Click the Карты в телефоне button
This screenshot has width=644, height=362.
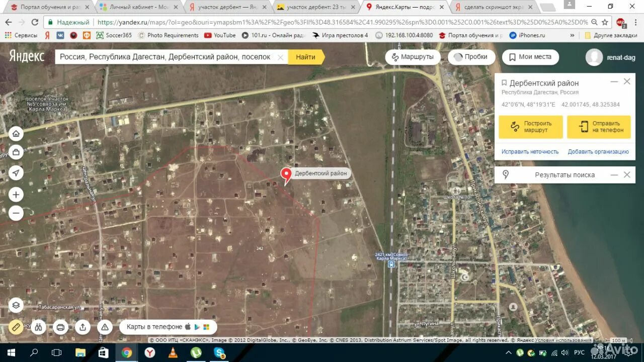tap(168, 327)
